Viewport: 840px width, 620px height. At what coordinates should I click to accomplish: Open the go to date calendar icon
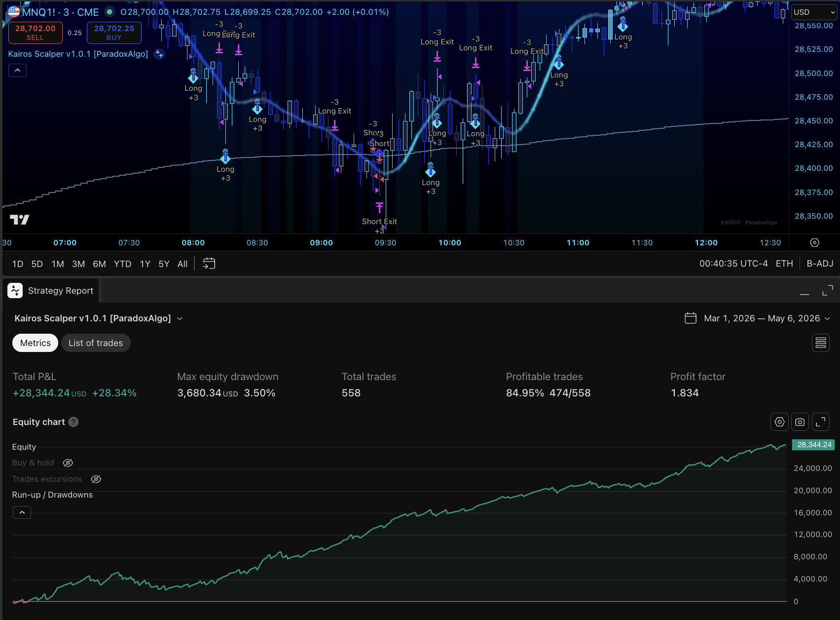(x=209, y=264)
